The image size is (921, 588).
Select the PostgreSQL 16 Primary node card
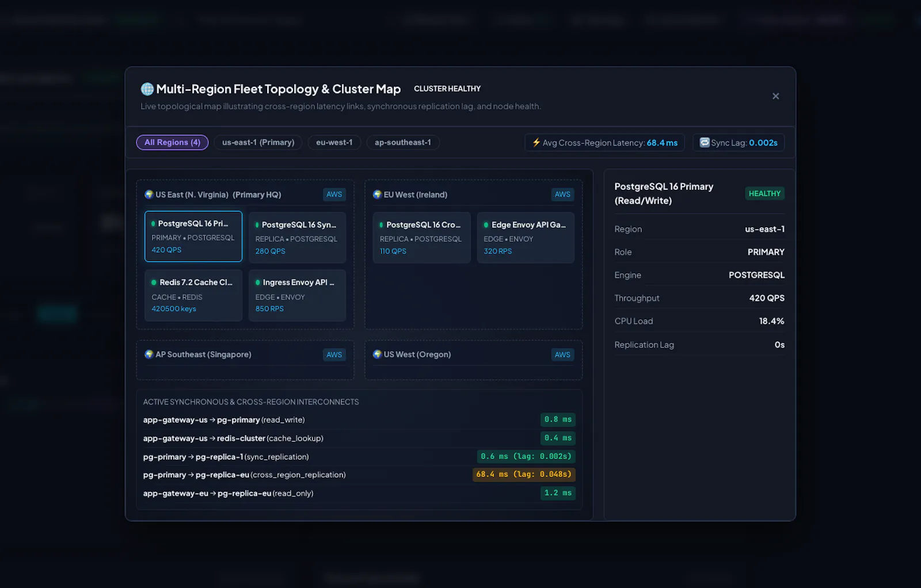193,236
